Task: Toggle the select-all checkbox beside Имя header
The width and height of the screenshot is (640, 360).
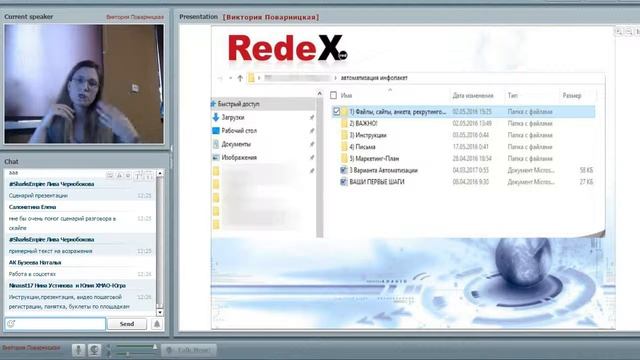Action: coord(333,96)
